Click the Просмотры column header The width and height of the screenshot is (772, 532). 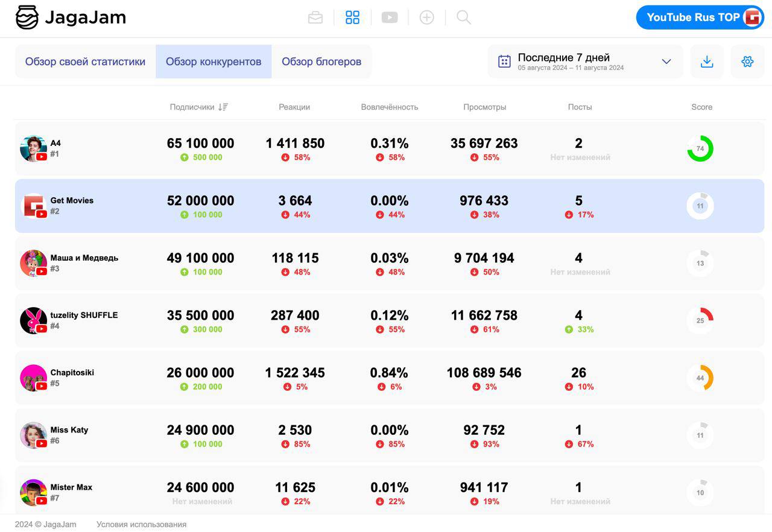click(484, 107)
